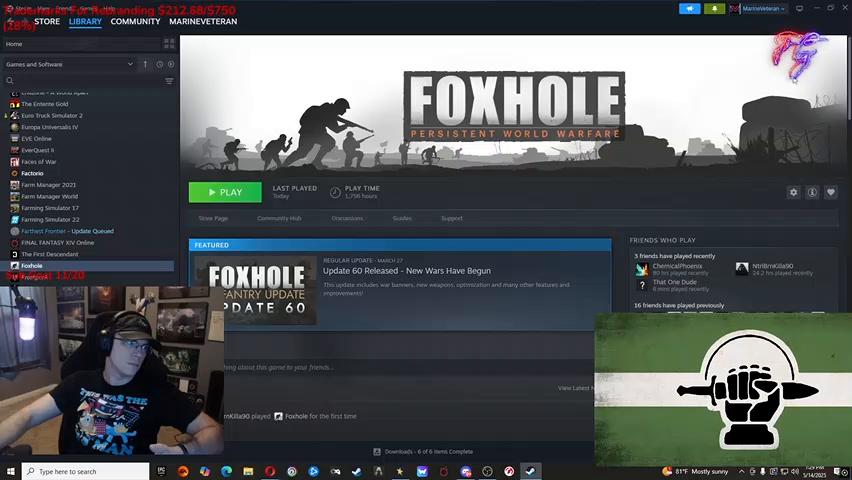Open the Community Hub link
852x480 pixels.
click(279, 219)
